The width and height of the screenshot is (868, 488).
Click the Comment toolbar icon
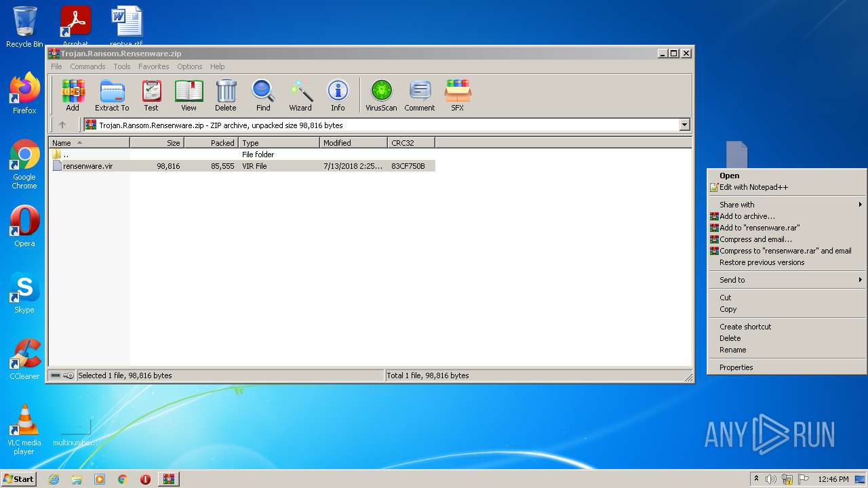pos(420,96)
